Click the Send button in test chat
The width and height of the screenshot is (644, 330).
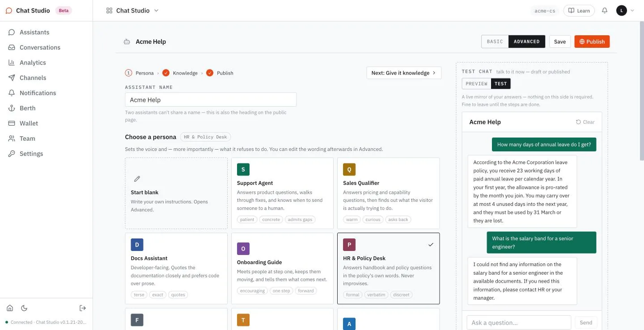(x=586, y=322)
